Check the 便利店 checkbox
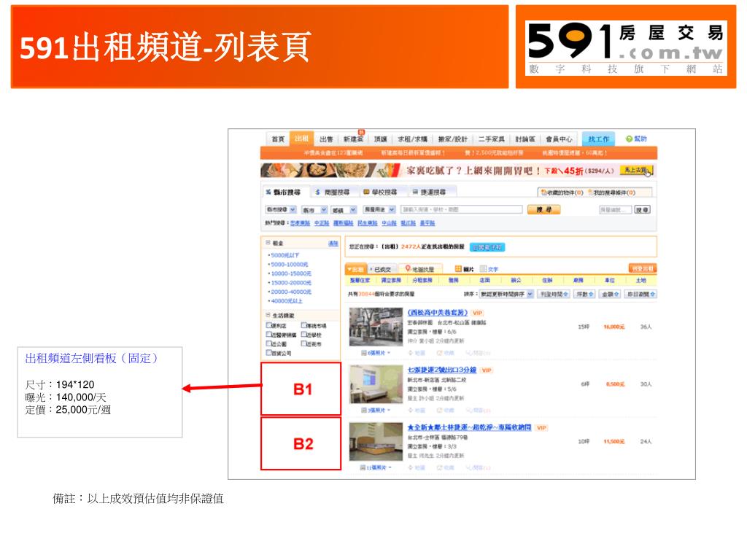This screenshot has height=560, width=747. [268, 325]
